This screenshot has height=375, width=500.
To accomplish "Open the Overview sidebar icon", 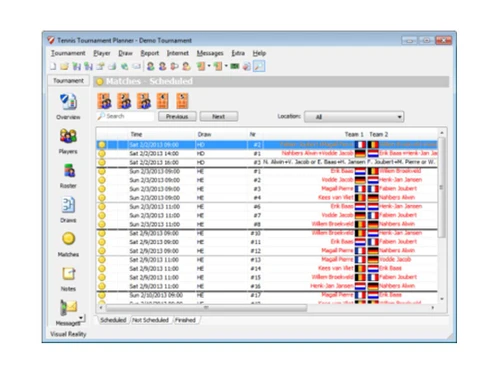I will click(68, 102).
